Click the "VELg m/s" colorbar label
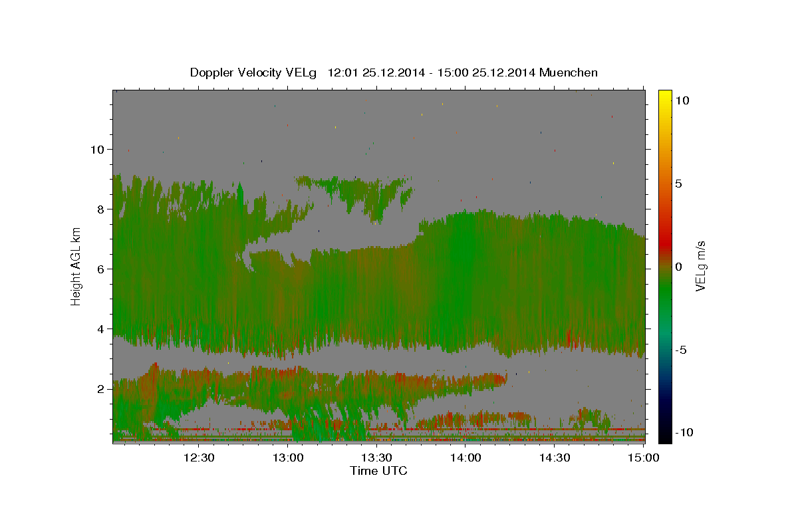Screen dimensions: 798x532 click(700, 266)
